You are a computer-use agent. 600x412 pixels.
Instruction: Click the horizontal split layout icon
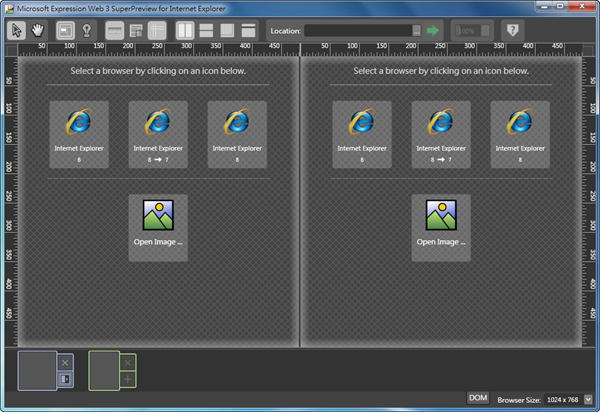(x=207, y=30)
